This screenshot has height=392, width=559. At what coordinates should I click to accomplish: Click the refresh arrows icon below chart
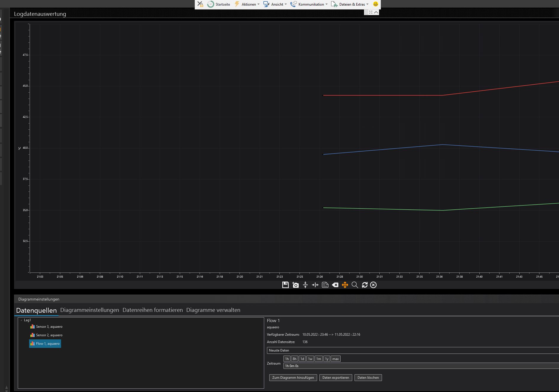pos(365,285)
